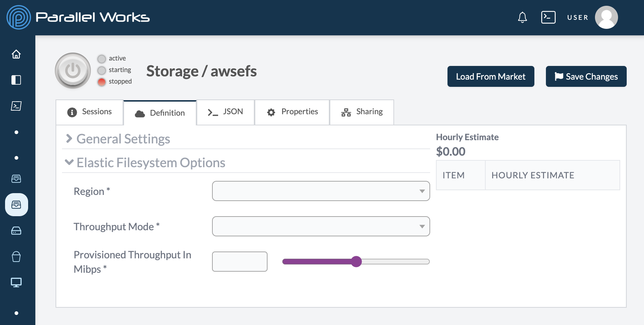Open the sidebar terminal console icon

click(16, 106)
